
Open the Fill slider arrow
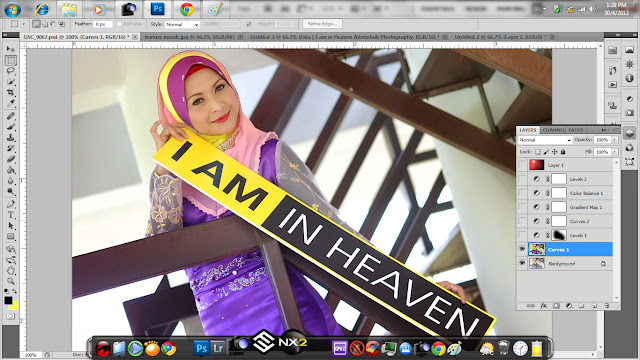click(614, 152)
